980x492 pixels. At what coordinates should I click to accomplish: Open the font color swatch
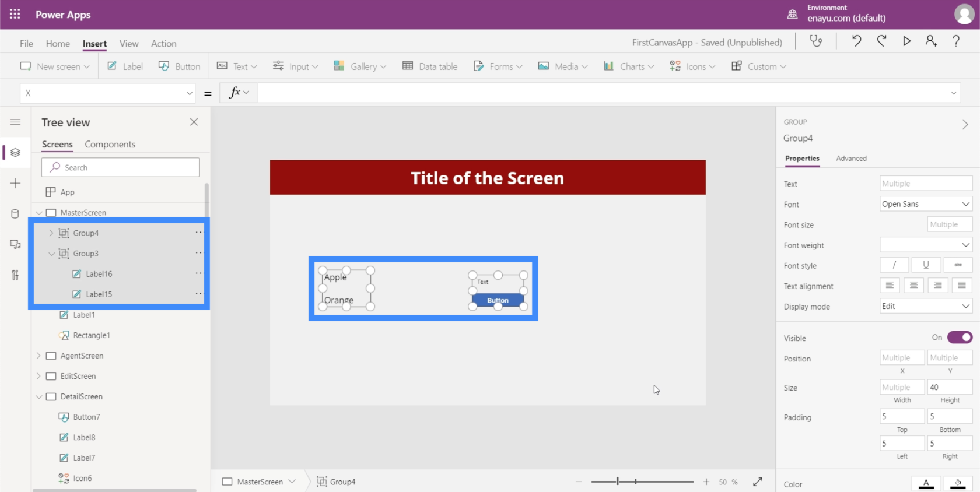(x=926, y=483)
